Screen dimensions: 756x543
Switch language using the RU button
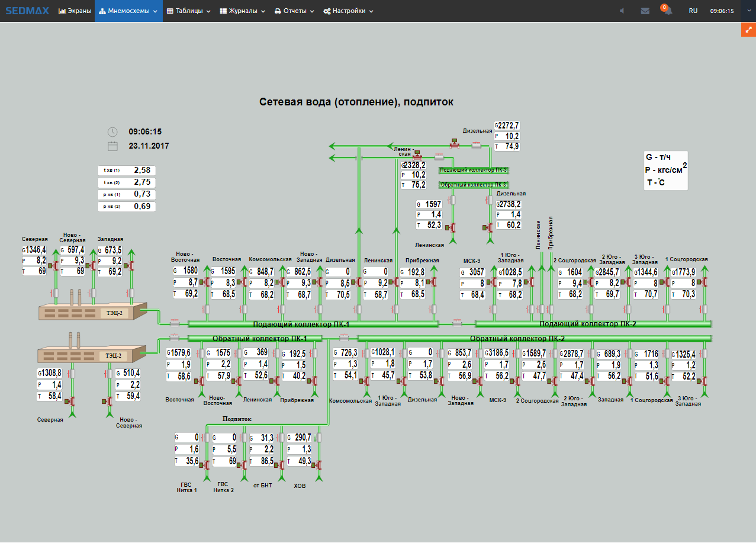(x=693, y=11)
